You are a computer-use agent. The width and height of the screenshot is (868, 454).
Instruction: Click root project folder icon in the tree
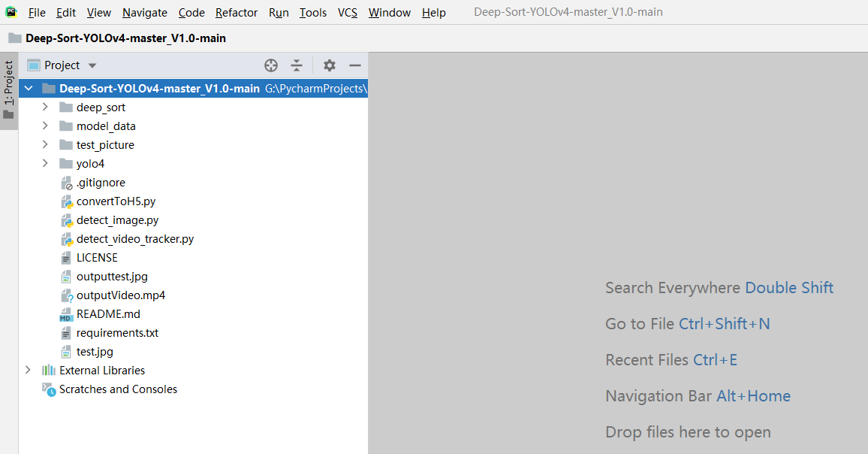(x=49, y=88)
